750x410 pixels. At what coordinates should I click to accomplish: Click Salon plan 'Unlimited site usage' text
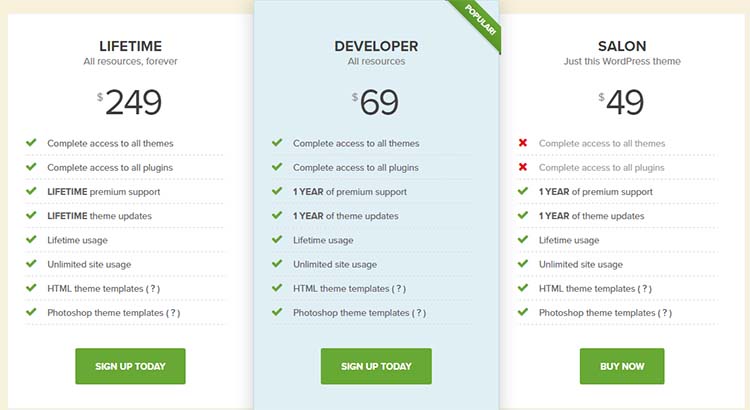(x=581, y=264)
